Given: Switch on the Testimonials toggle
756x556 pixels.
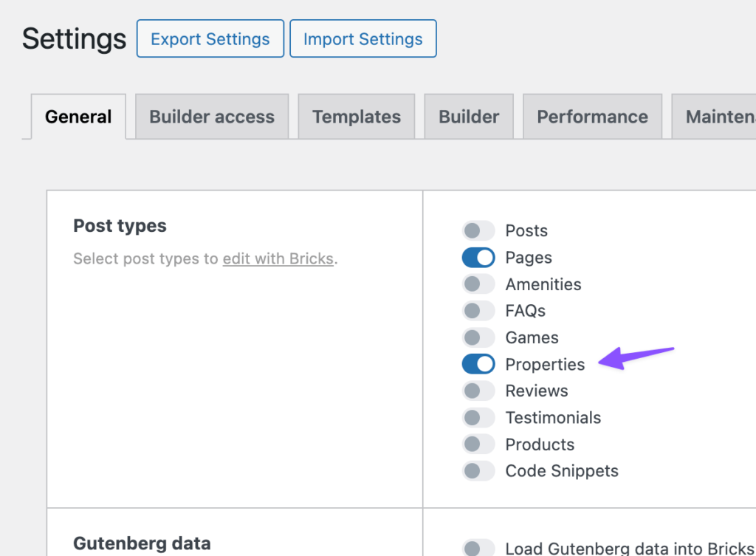Looking at the screenshot, I should [478, 418].
